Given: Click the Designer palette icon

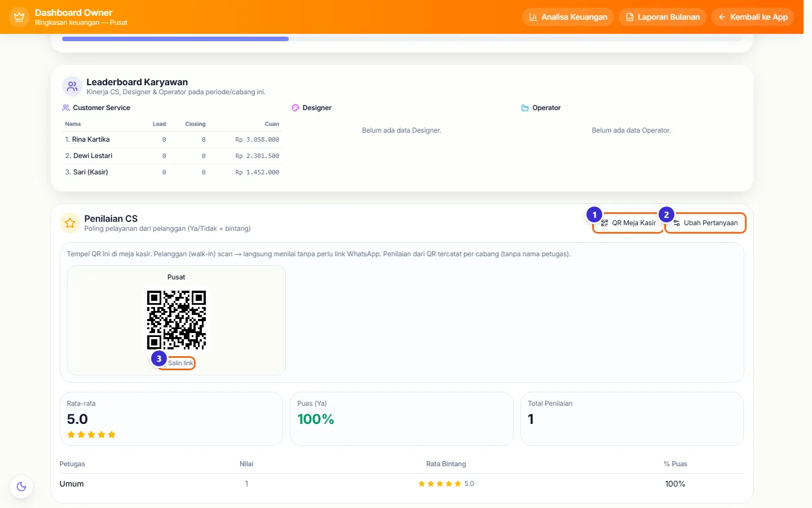Looking at the screenshot, I should (x=295, y=108).
